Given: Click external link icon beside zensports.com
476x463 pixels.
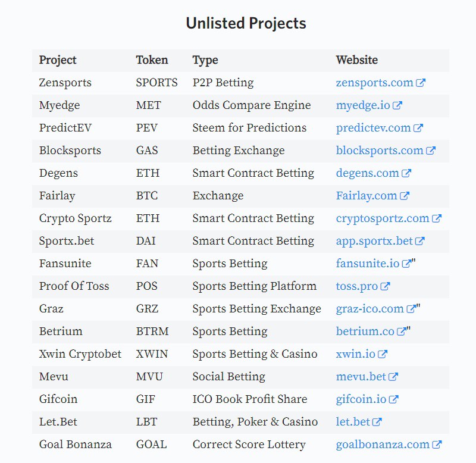Looking at the screenshot, I should coord(421,83).
